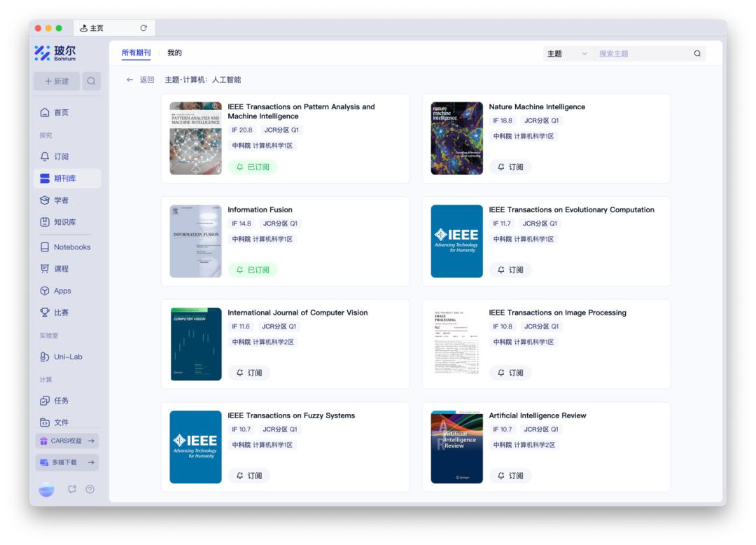Open title IEEE Transactions on Fuzzy Systems
Viewport: 756px width, 545px height.
pyautogui.click(x=291, y=415)
